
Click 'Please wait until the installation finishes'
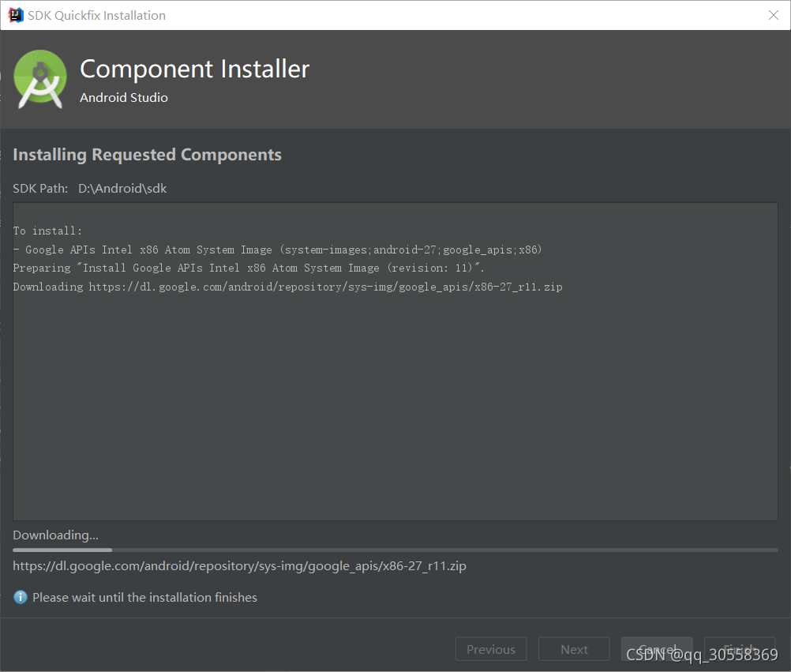point(144,597)
